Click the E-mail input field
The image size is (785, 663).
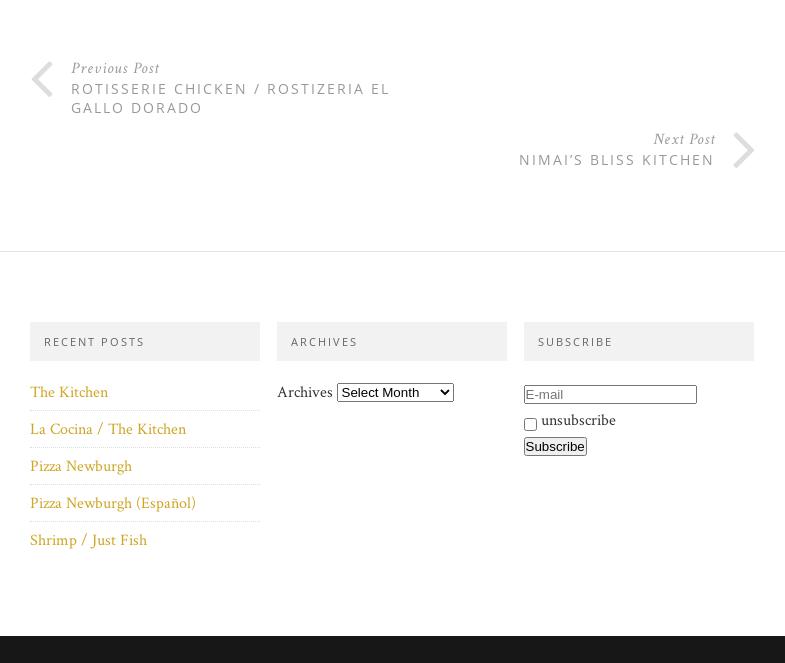coord(609,394)
